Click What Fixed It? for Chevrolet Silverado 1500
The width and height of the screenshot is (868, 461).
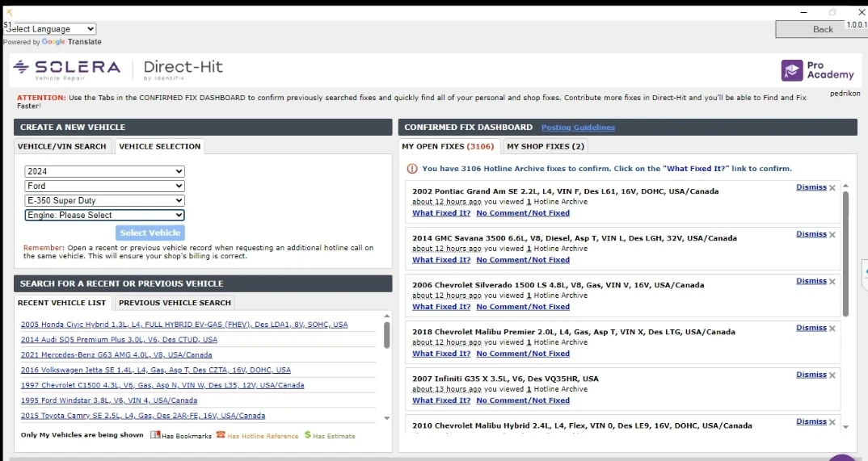441,307
